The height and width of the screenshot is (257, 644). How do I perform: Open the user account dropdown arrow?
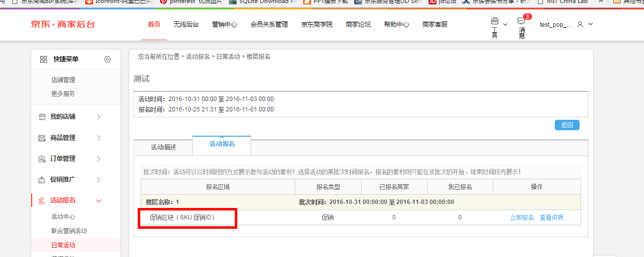(590, 24)
